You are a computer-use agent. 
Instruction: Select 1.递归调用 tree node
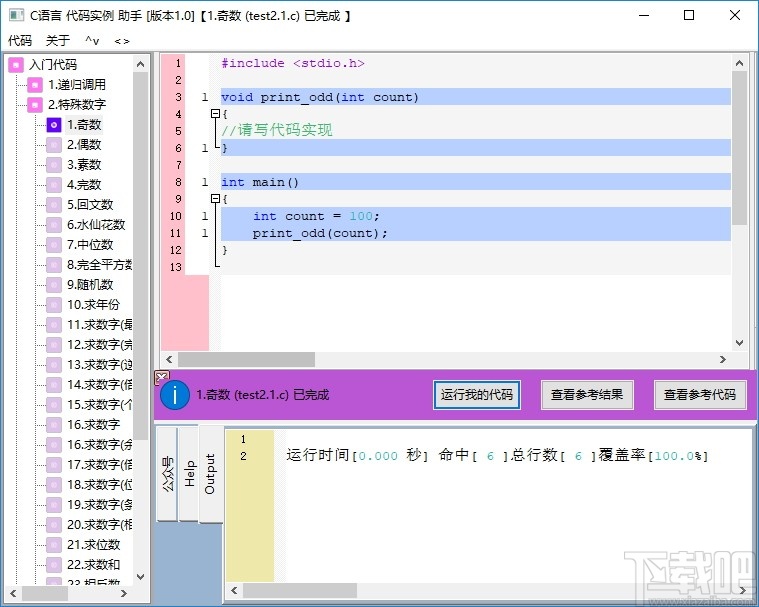pyautogui.click(x=77, y=85)
